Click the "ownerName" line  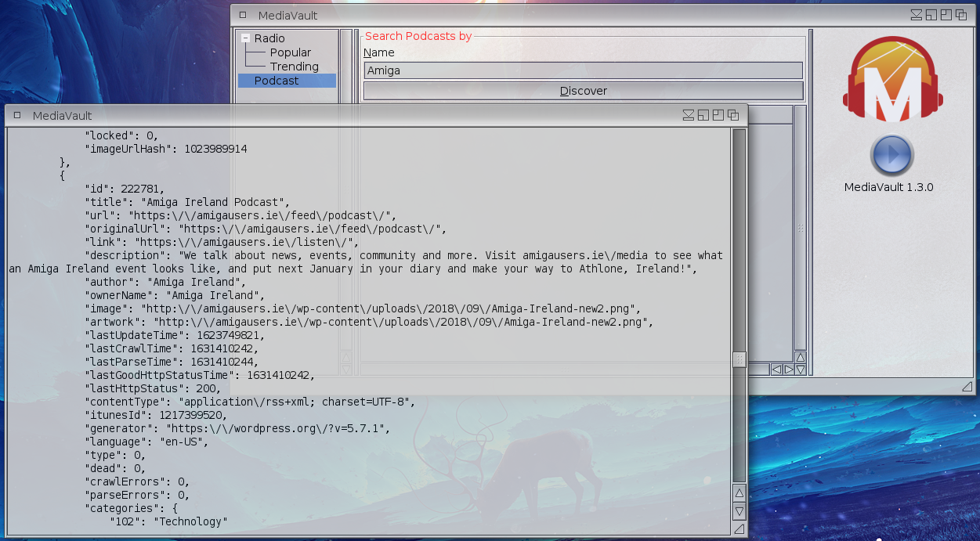tap(174, 295)
